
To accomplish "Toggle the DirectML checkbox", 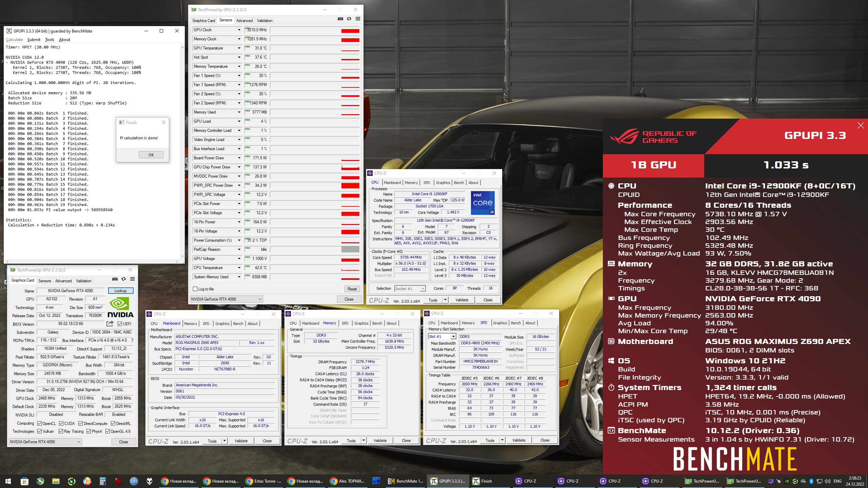I will (x=113, y=424).
